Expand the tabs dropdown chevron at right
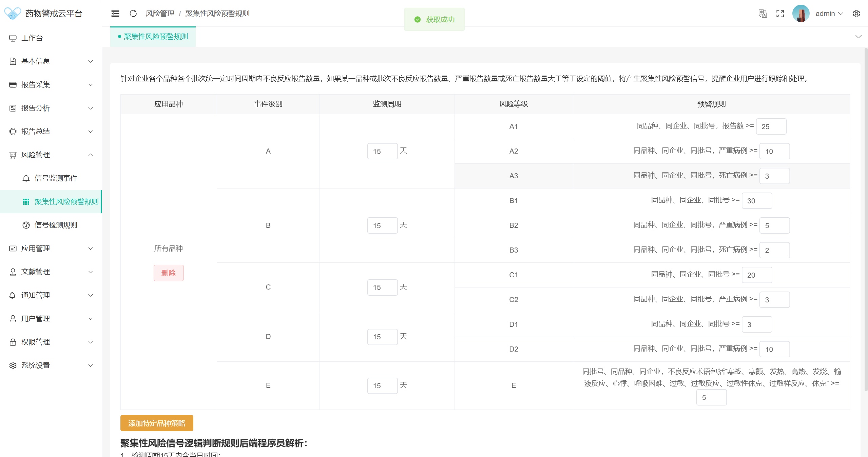This screenshot has width=868, height=457. (x=858, y=37)
